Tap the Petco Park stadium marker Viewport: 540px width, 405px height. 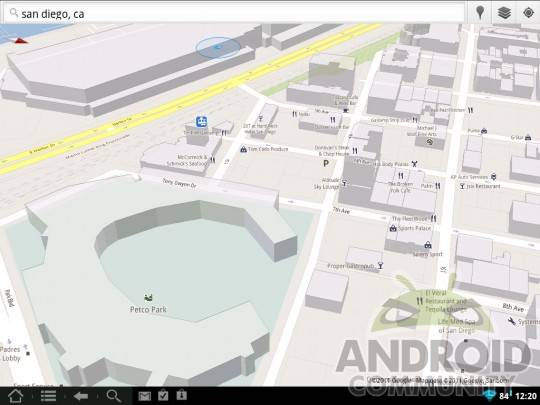[148, 297]
